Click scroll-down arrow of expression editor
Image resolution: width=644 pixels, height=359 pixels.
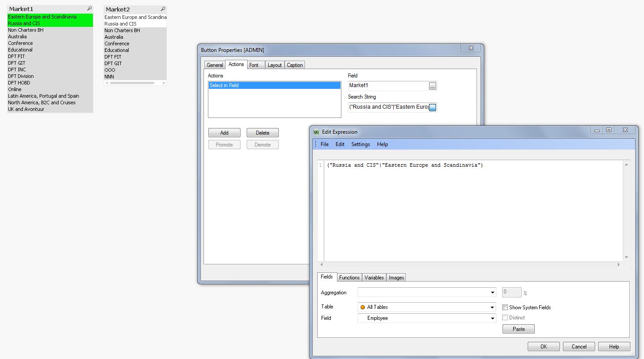pos(626,257)
